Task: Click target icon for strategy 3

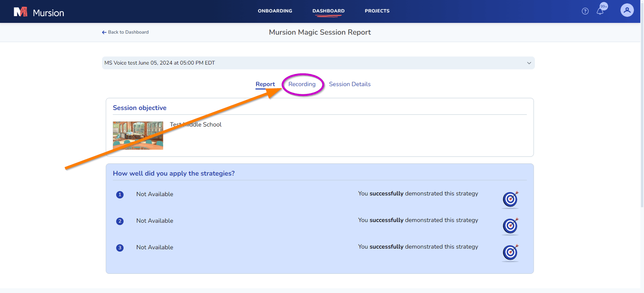Action: [510, 252]
